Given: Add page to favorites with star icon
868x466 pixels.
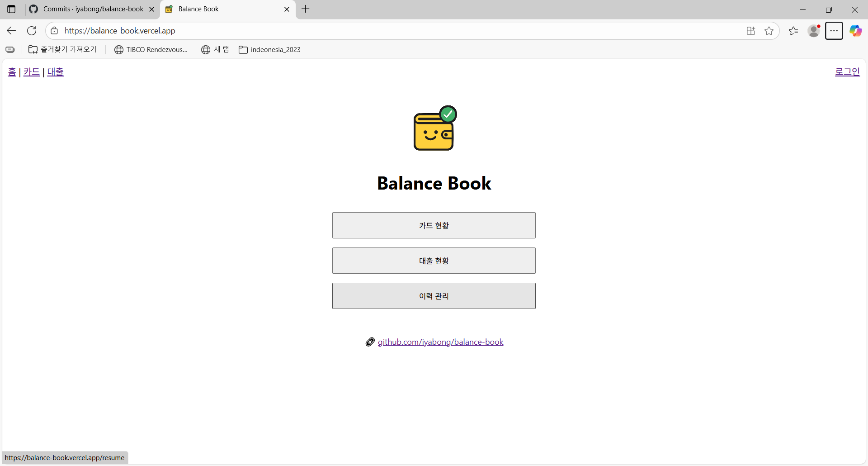Looking at the screenshot, I should click(769, 31).
